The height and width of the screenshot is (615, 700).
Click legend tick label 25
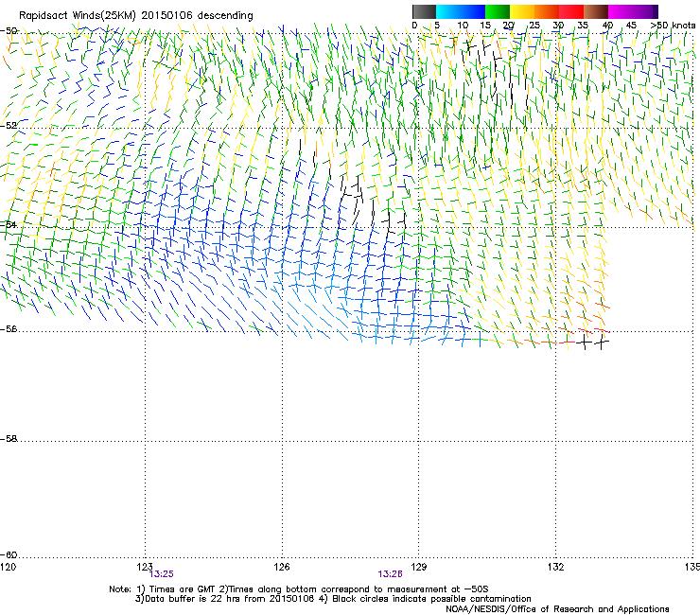(534, 25)
